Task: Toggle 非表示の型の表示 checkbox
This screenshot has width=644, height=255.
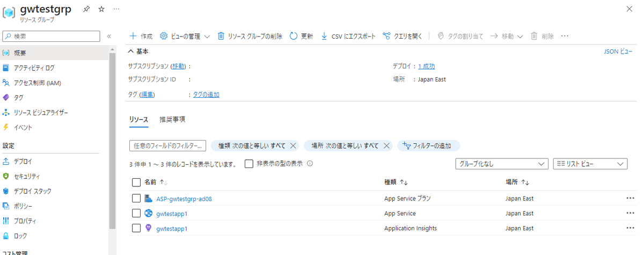Action: (x=249, y=164)
